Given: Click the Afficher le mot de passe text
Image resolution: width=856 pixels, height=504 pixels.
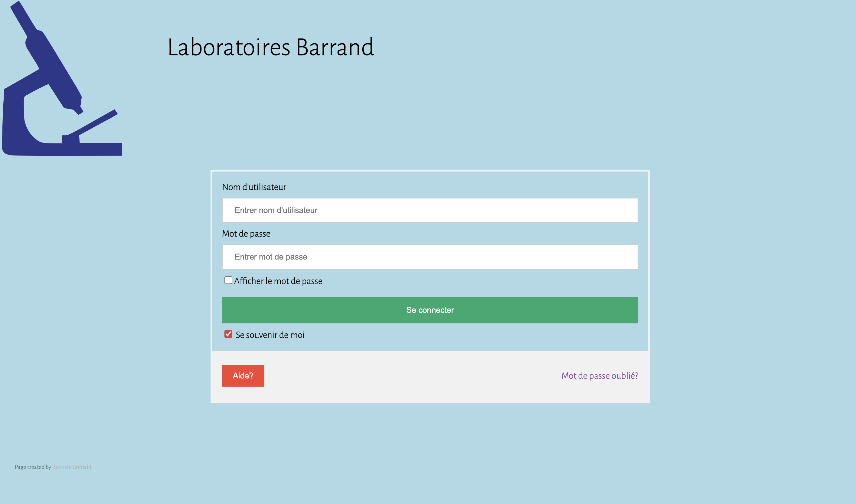Looking at the screenshot, I should pyautogui.click(x=278, y=281).
